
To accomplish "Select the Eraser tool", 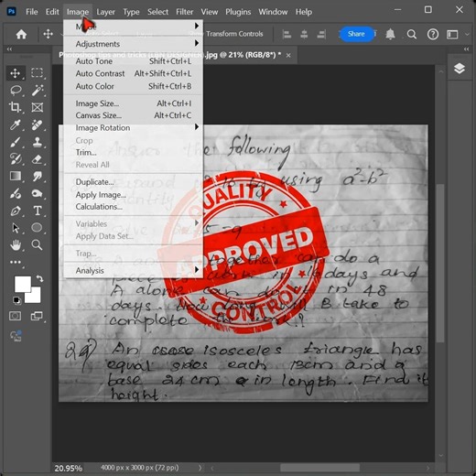I will 37,159.
